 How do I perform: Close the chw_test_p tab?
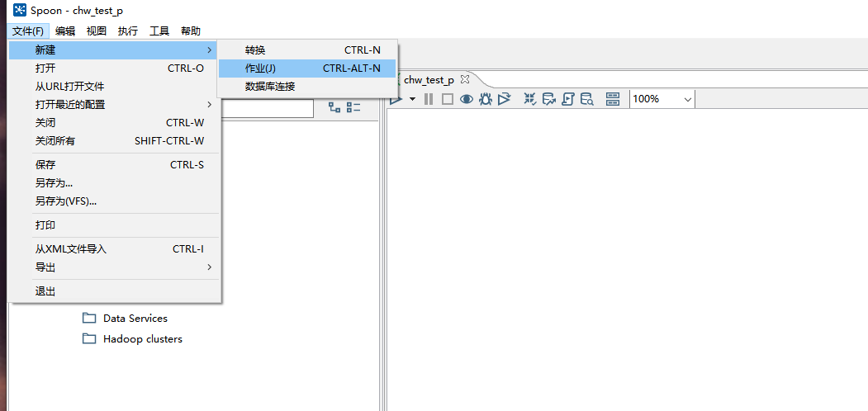pos(465,79)
